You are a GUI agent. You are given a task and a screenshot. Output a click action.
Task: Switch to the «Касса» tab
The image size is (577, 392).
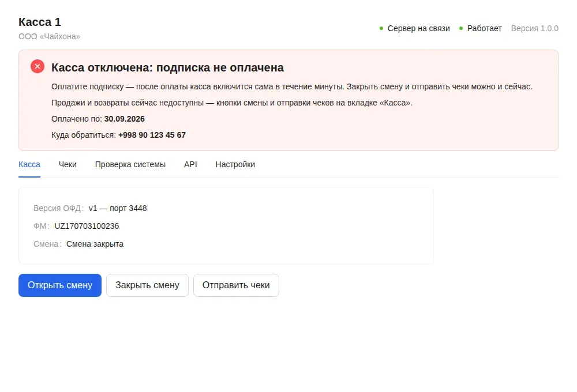coord(29,164)
